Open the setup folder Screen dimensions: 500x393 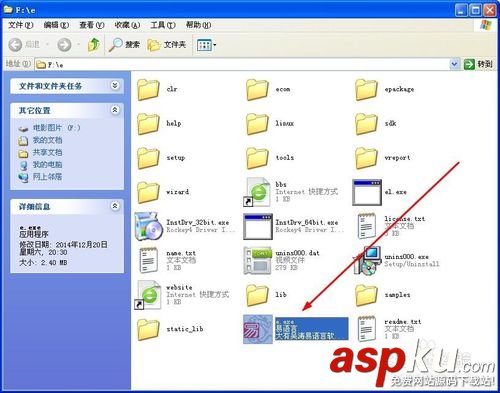(x=148, y=158)
